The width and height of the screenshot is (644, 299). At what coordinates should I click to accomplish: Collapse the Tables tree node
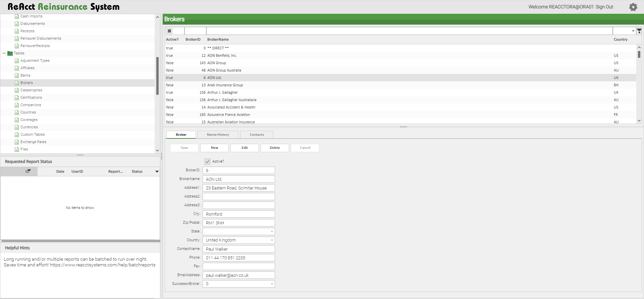click(4, 53)
